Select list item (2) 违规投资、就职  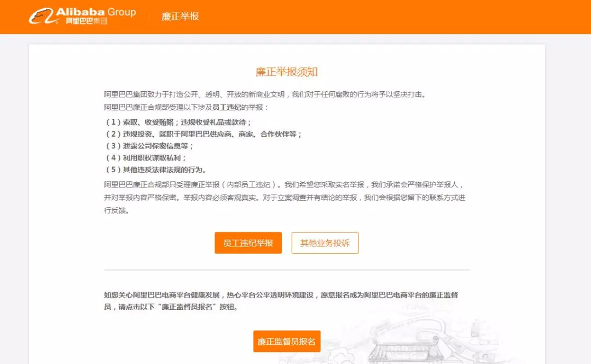203,134
